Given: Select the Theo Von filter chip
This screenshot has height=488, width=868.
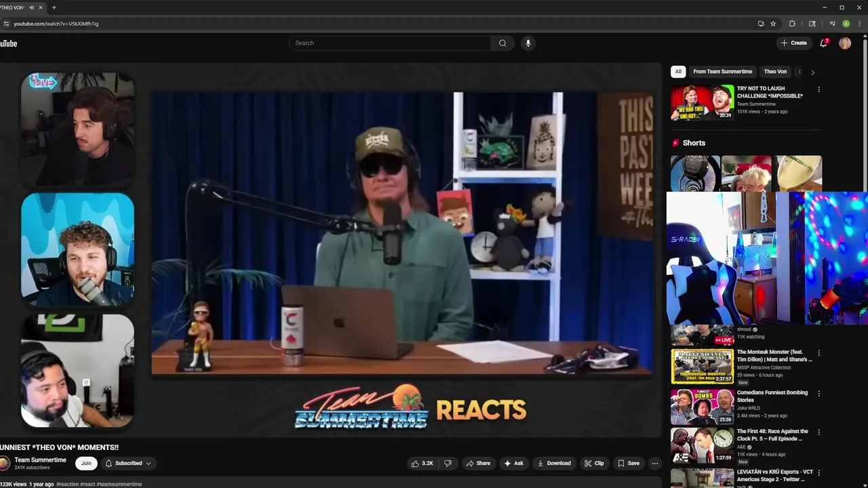Looking at the screenshot, I should [x=775, y=71].
